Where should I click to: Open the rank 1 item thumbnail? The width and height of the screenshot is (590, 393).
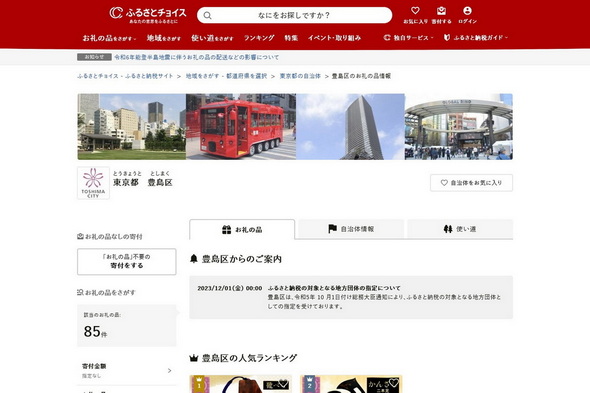[x=240, y=384]
